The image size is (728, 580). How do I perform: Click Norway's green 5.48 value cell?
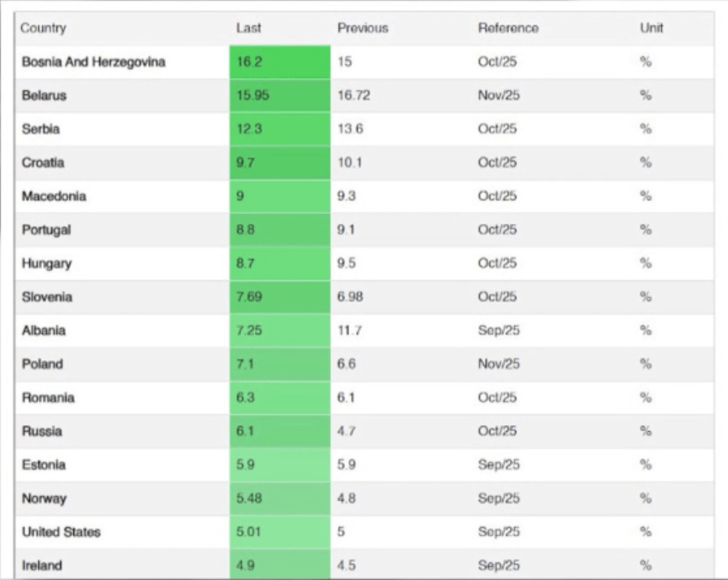pos(279,498)
